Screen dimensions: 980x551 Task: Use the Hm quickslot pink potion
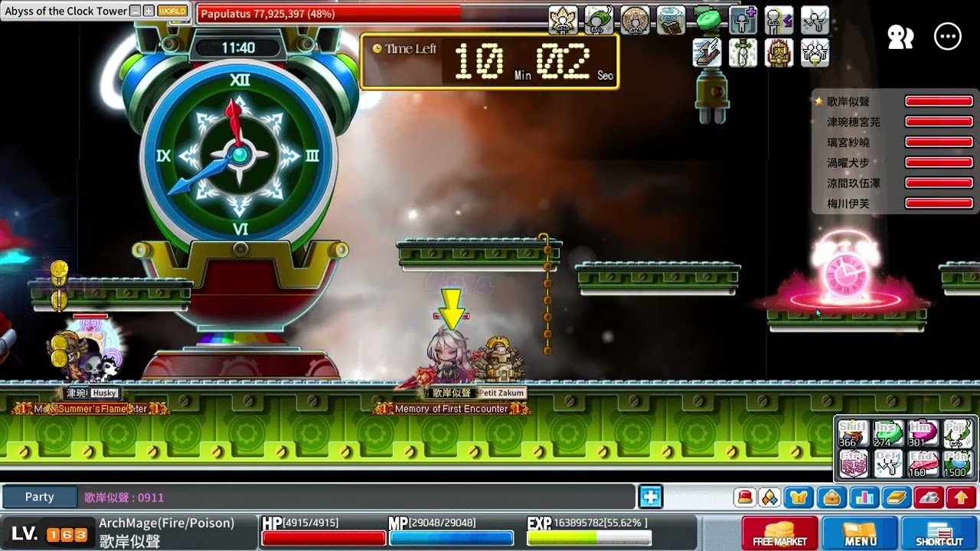923,433
